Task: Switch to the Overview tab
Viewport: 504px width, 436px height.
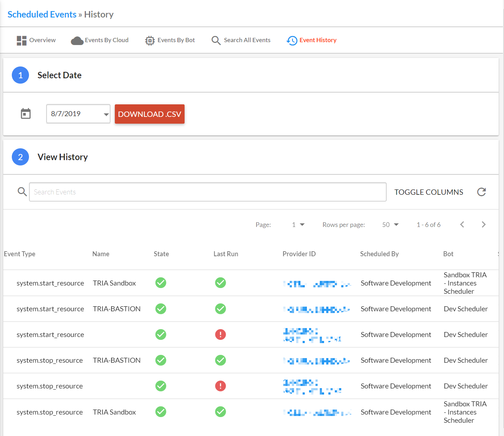Action: pyautogui.click(x=36, y=40)
